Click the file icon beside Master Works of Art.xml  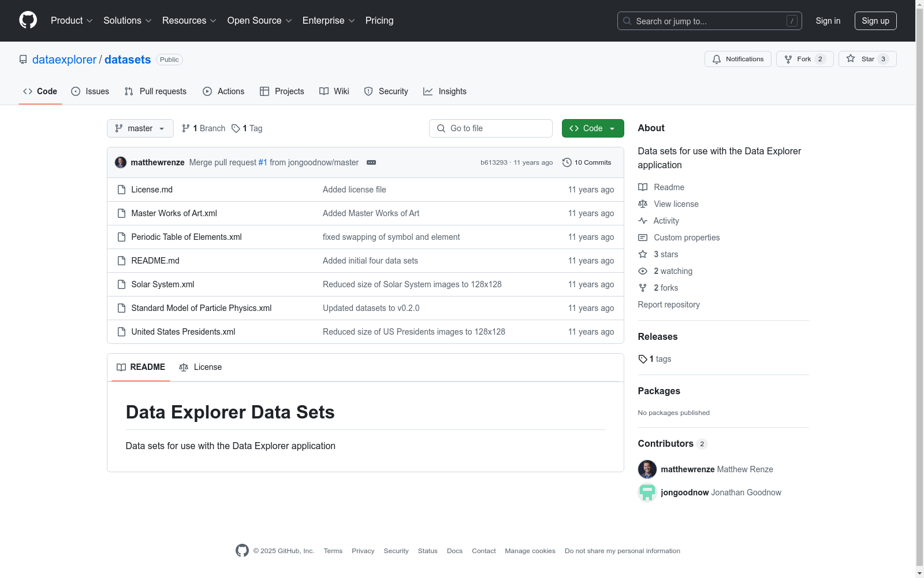121,213
